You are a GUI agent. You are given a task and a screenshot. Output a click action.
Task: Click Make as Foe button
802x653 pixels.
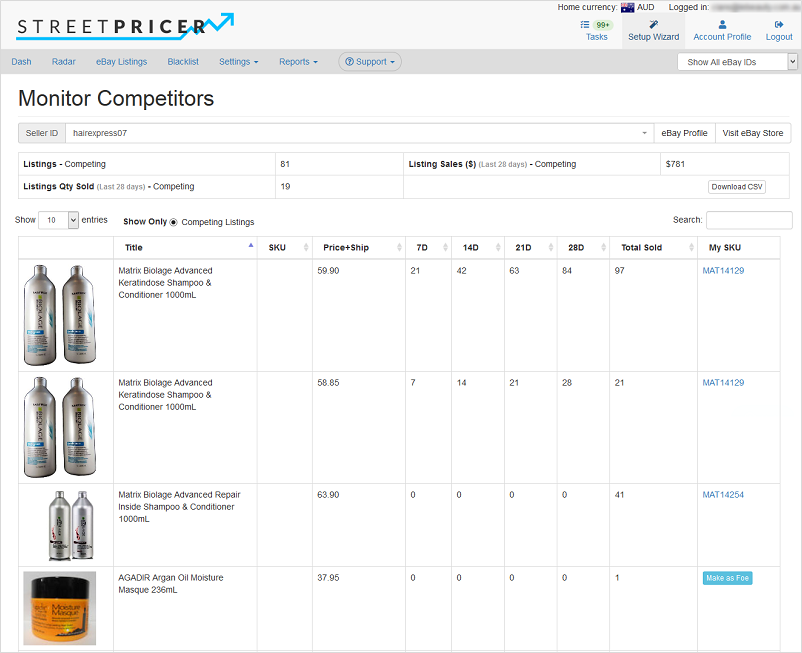727,578
